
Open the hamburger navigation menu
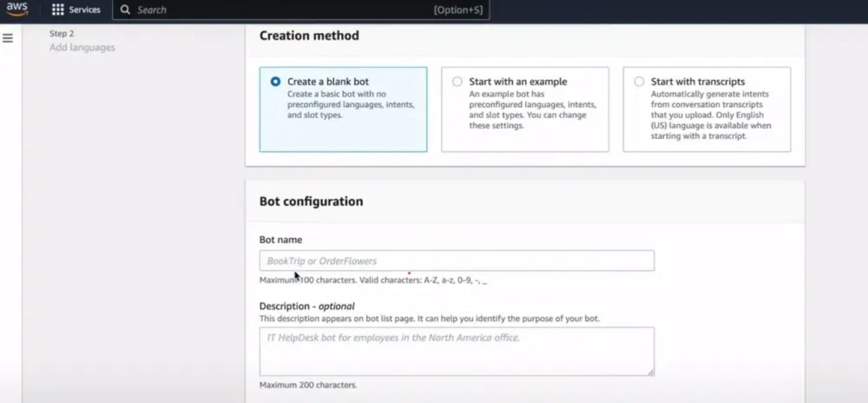[7, 38]
